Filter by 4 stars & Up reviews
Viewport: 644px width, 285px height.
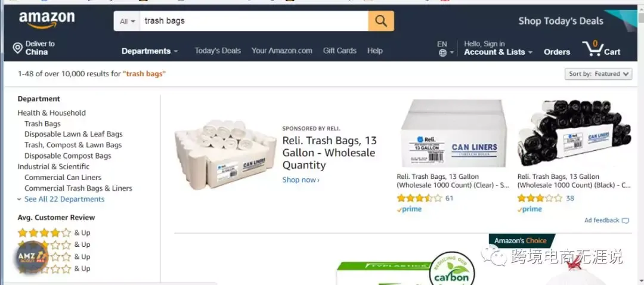click(54, 233)
